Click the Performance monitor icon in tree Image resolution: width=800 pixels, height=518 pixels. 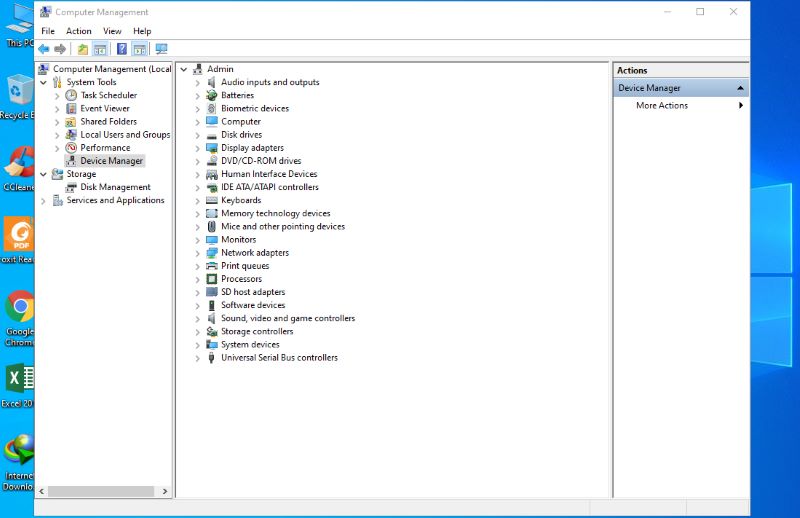(71, 148)
